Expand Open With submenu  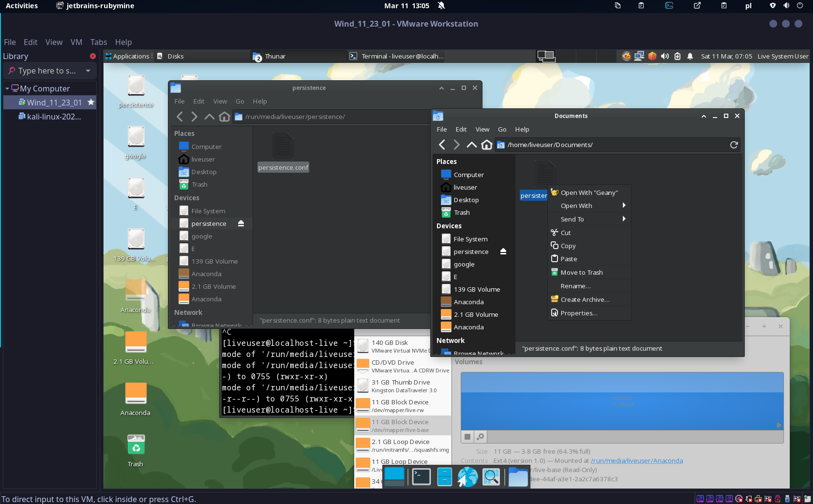[x=589, y=206]
